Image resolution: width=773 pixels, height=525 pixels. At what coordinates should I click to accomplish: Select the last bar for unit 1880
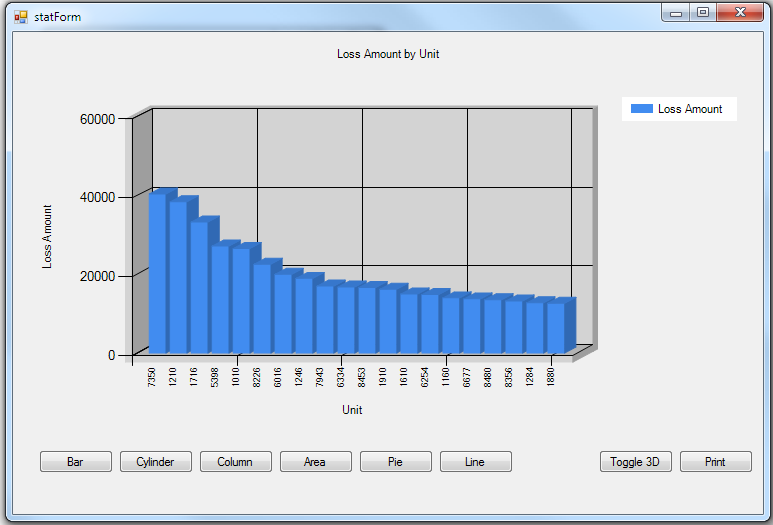pyautogui.click(x=556, y=328)
